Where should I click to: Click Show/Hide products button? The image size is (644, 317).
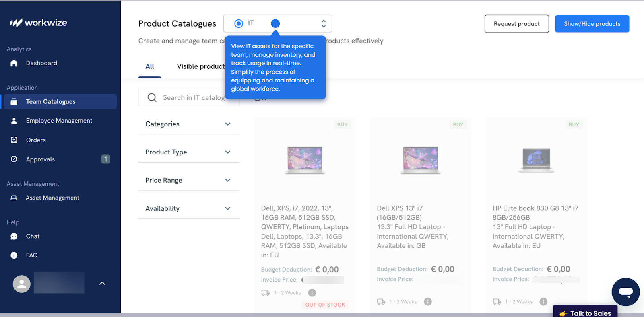pos(592,24)
